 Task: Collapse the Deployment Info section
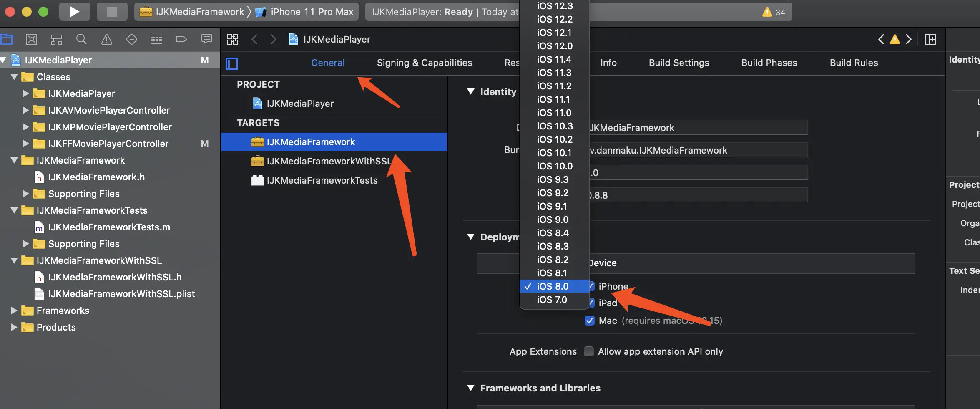pos(471,237)
